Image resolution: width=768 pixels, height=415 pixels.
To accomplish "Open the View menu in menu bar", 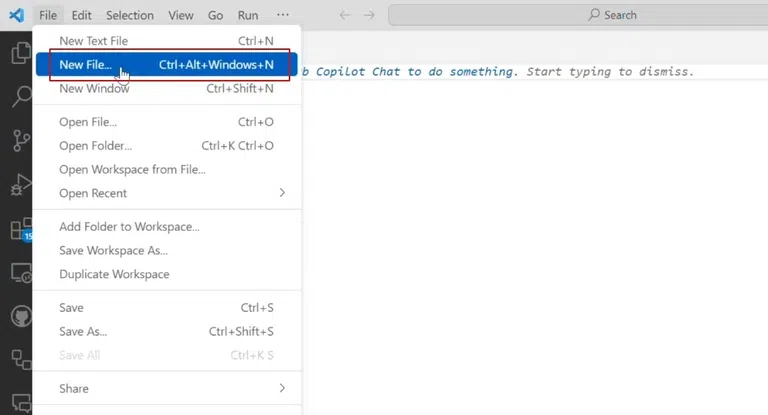I will [181, 15].
